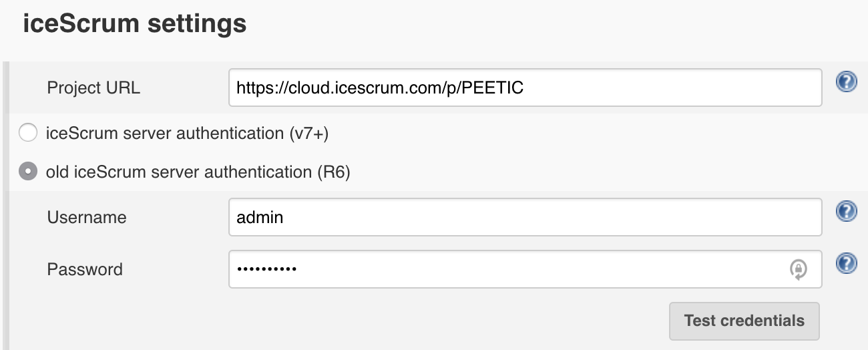The image size is (868, 350).
Task: Click the "Project URL" label text
Action: [x=93, y=88]
